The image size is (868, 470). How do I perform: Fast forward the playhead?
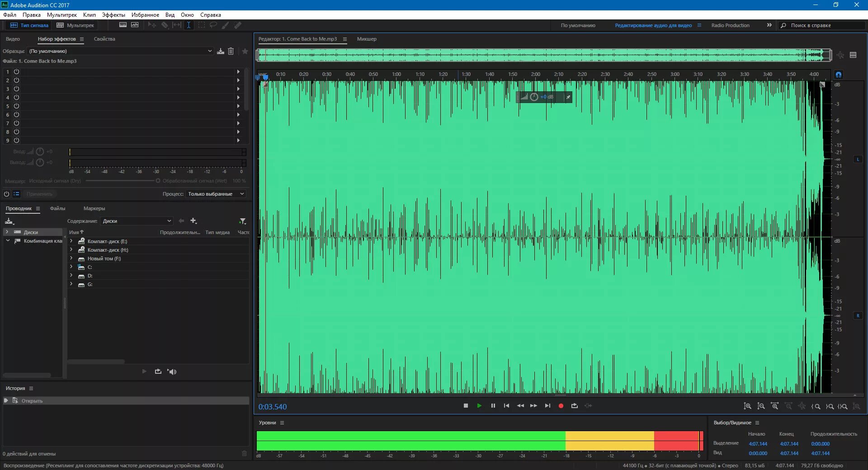(533, 406)
